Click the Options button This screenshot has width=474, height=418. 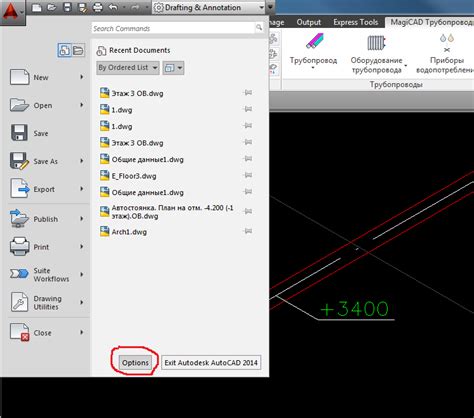(135, 363)
